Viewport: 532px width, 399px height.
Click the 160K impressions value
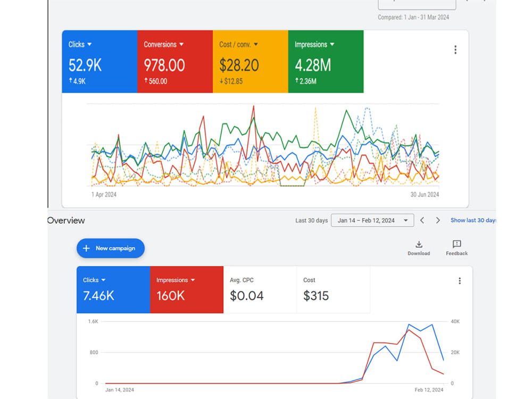coord(170,296)
